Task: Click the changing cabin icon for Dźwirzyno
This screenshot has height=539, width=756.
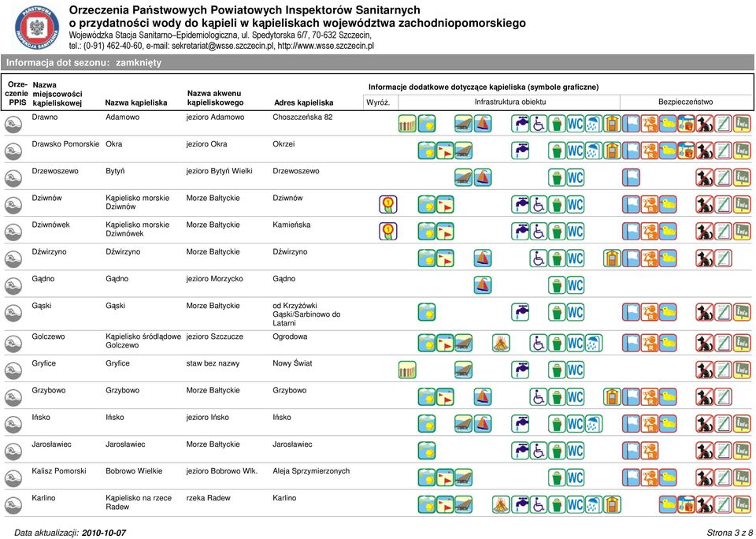Action: [613, 258]
